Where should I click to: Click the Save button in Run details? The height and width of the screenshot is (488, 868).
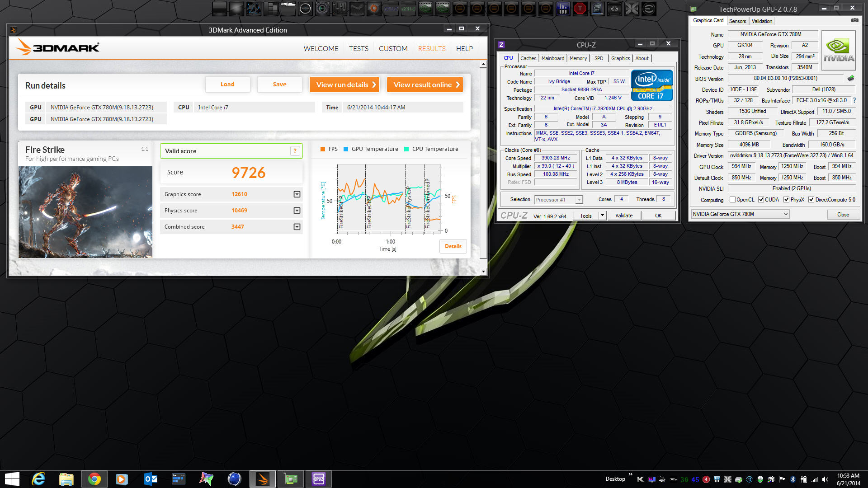click(279, 84)
